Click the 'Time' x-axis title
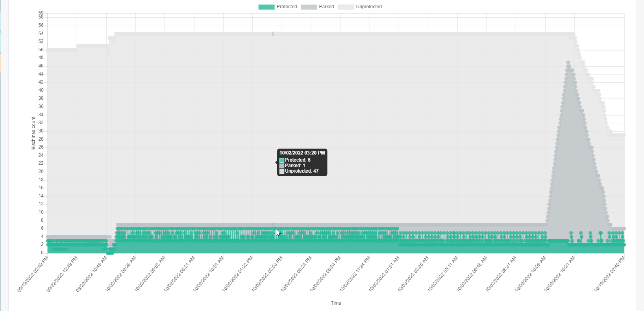Viewport: 644px width, 311px height. [x=336, y=303]
